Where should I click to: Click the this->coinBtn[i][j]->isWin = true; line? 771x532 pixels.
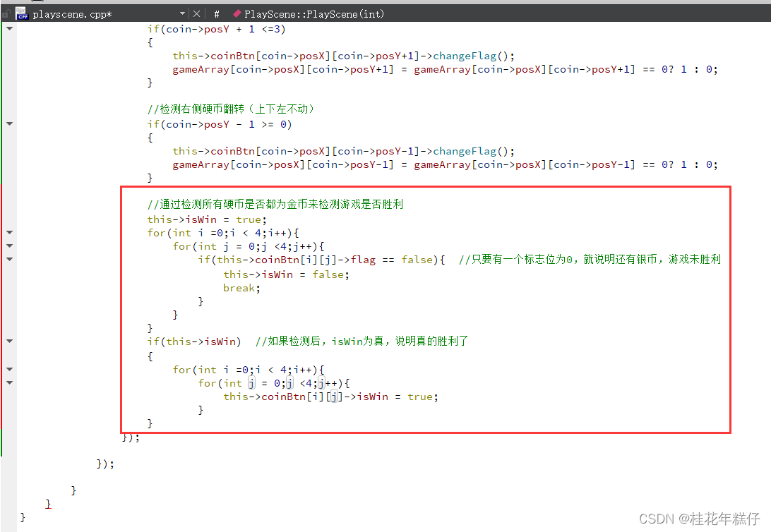click(x=330, y=397)
